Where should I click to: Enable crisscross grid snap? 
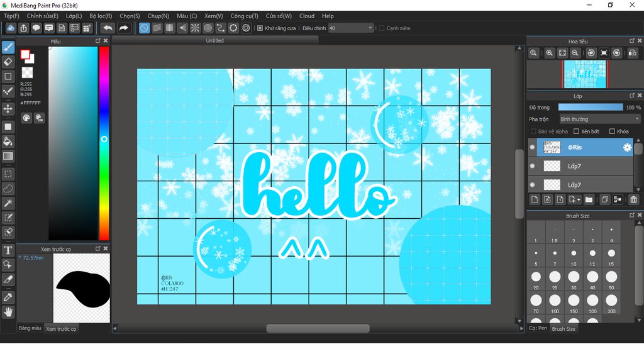click(x=170, y=28)
